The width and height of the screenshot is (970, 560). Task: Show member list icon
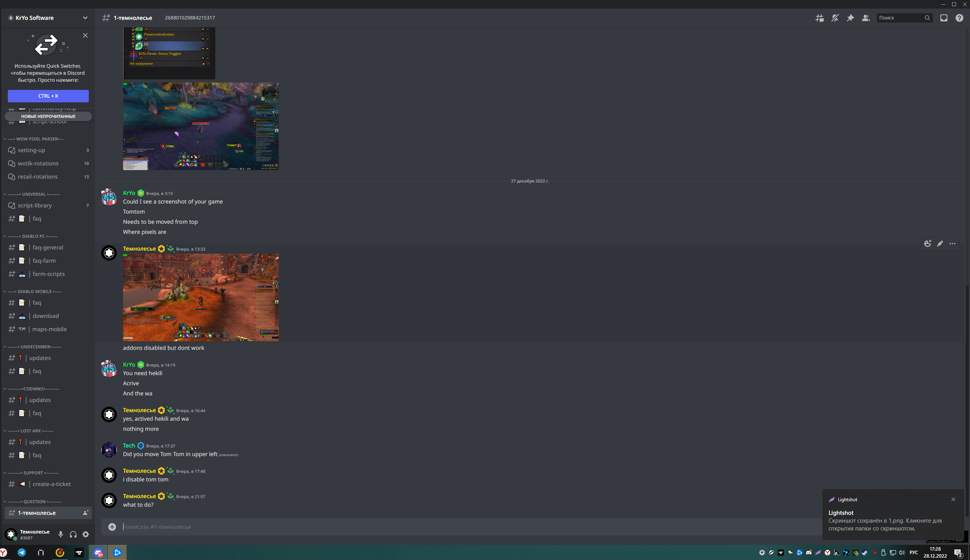click(866, 18)
